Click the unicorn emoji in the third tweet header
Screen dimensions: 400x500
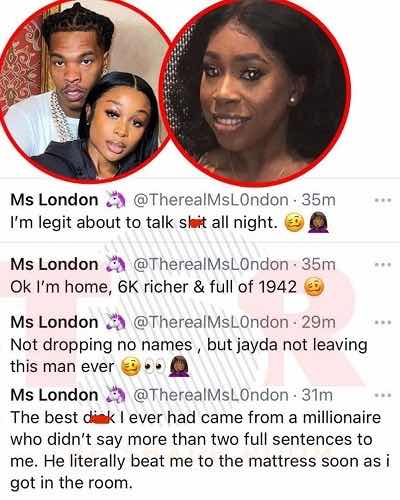pos(115,322)
